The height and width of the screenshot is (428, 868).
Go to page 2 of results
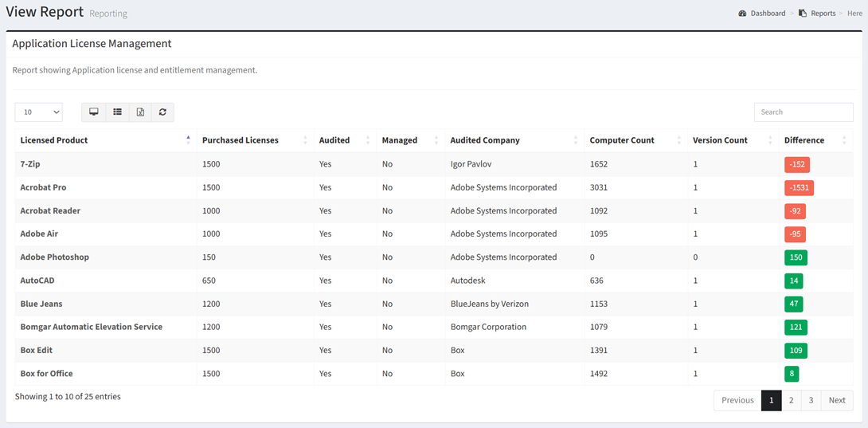tap(791, 400)
